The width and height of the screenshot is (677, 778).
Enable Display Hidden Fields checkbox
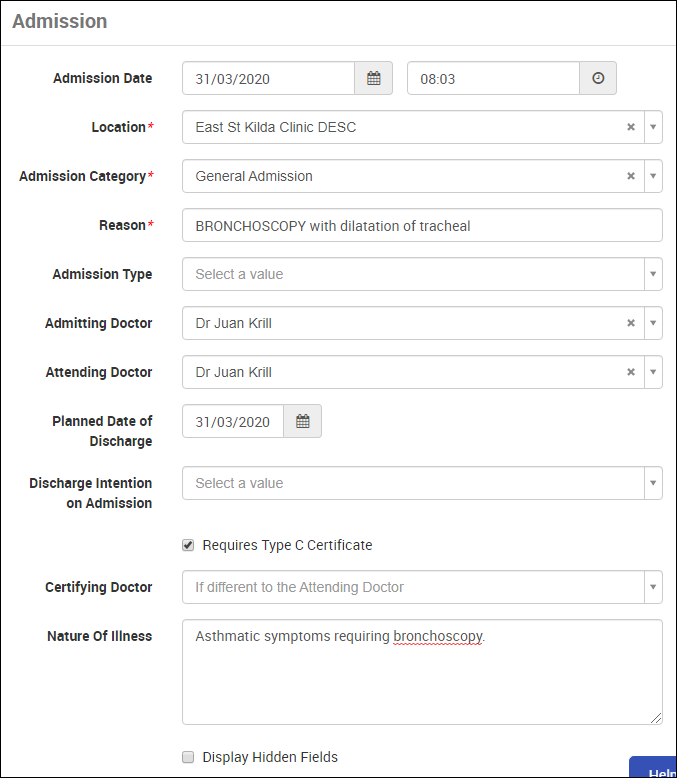pos(188,757)
